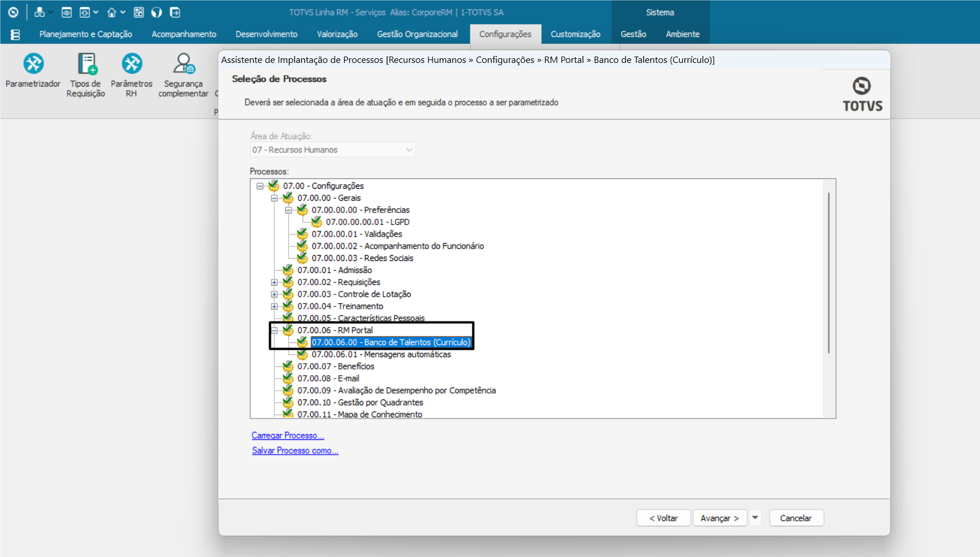
Task: Open the Parametrizador tool
Action: (x=33, y=70)
